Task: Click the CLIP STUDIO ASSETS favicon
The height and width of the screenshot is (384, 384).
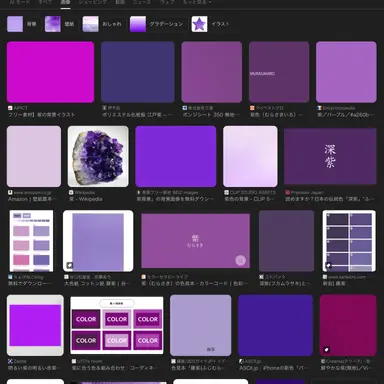Action: click(226, 192)
